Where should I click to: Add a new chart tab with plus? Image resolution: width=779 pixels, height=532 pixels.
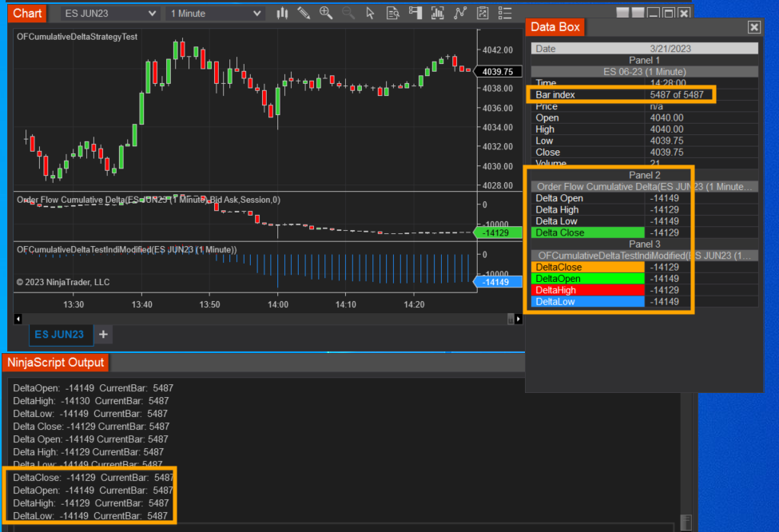coord(103,335)
